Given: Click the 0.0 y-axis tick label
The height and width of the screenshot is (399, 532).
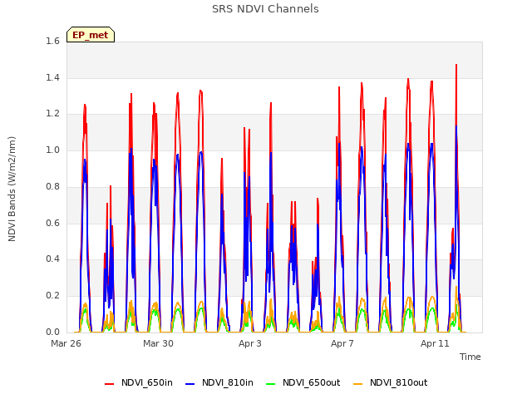Looking at the screenshot, I should 52,332.
